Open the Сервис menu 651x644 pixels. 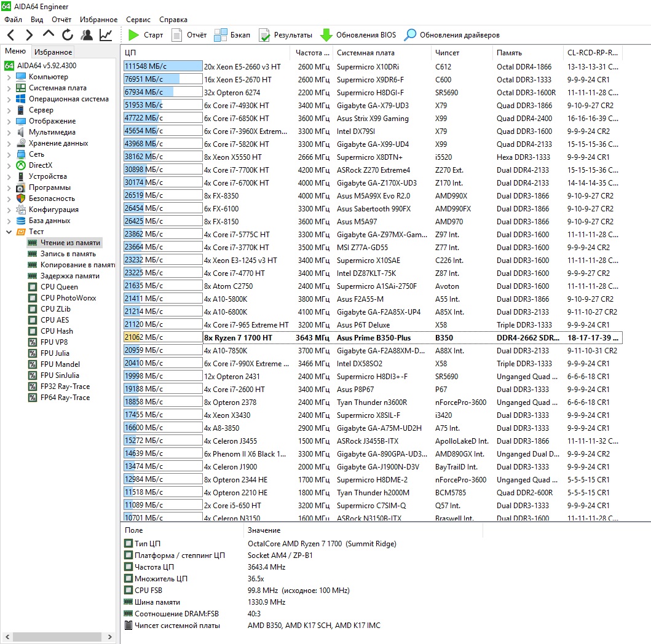pyautogui.click(x=138, y=20)
